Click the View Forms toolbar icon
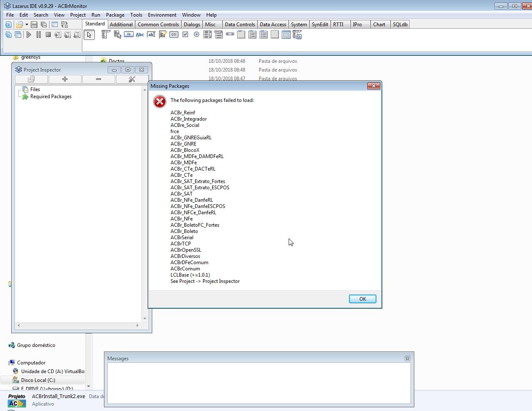The height and width of the screenshot is (411, 532). tap(18, 35)
